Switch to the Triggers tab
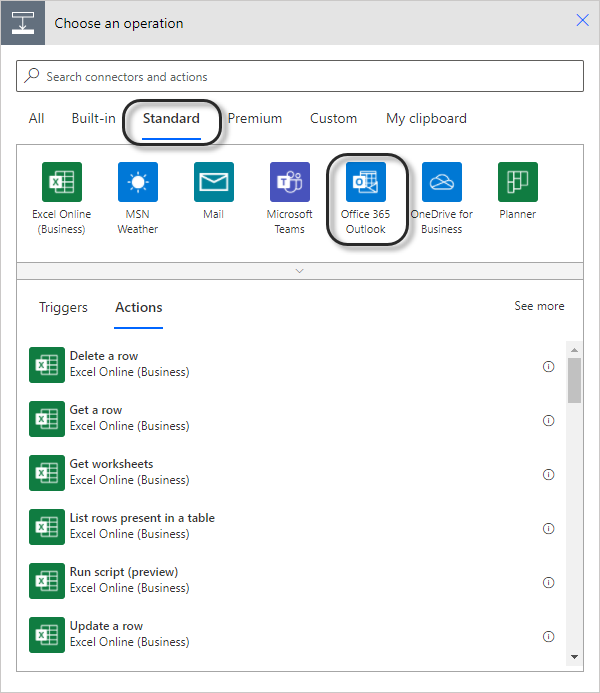 63,307
